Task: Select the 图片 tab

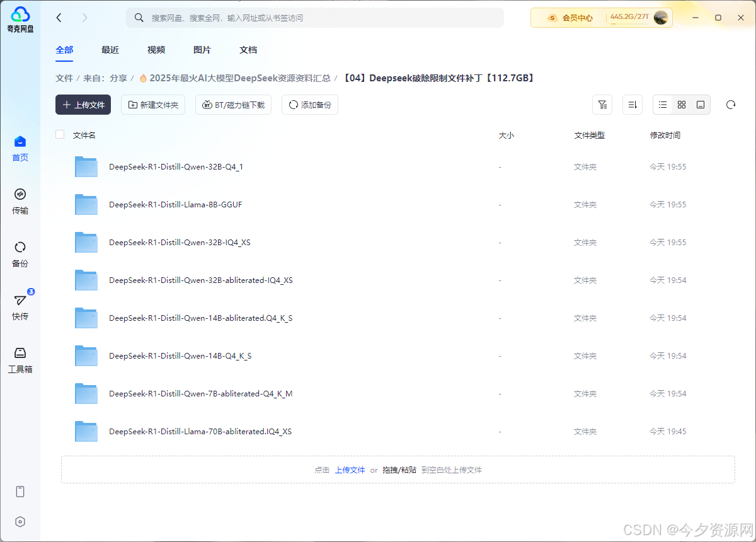Action: (202, 50)
